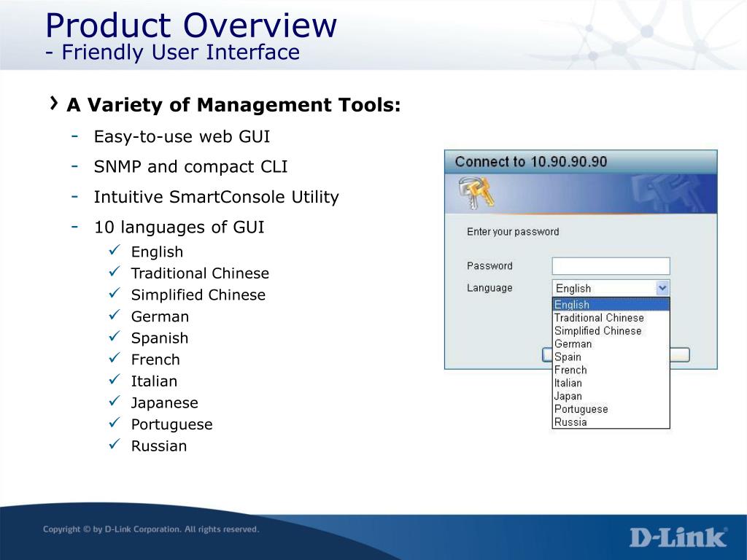Click 'German' in the slide checklist
Viewport: 747px width, 560px height.
tap(160, 316)
